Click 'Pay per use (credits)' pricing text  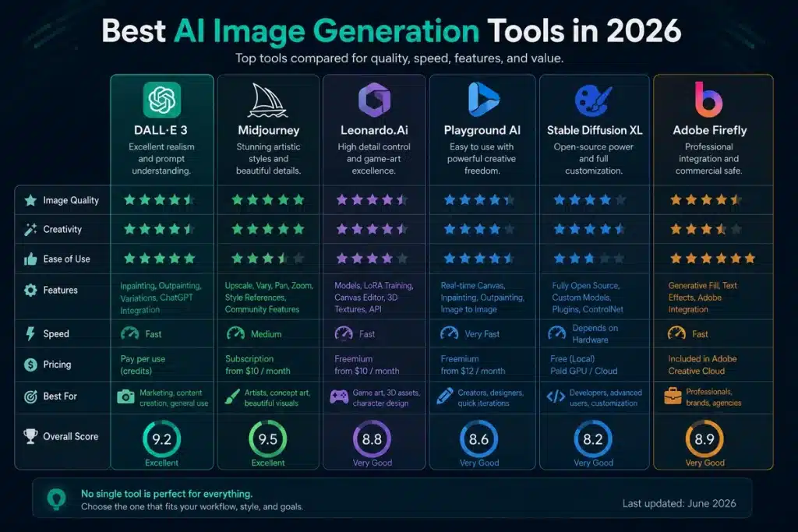(143, 365)
